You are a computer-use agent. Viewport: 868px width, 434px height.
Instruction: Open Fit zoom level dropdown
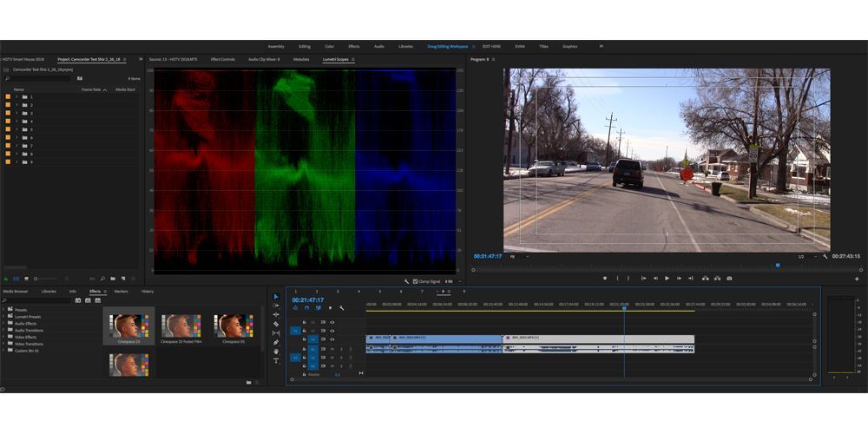point(518,256)
